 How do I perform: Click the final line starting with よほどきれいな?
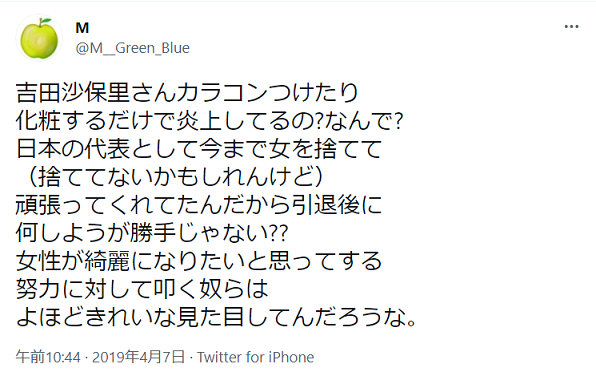point(217,317)
